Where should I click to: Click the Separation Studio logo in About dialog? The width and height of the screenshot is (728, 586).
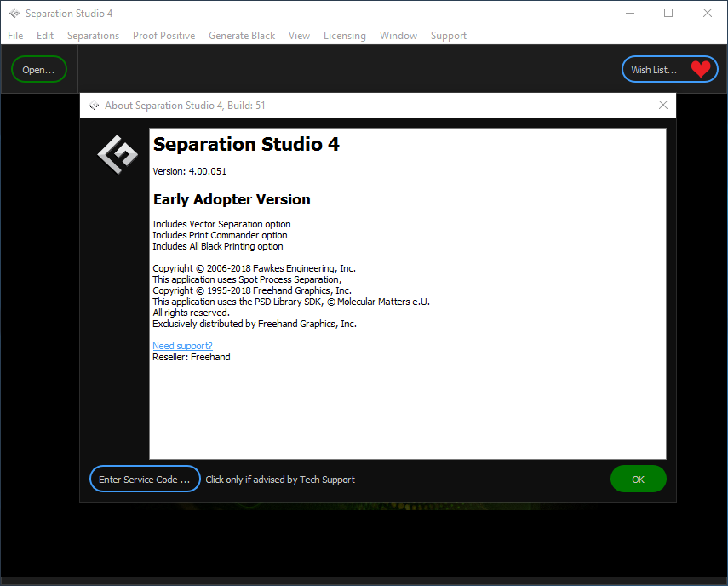[x=118, y=155]
